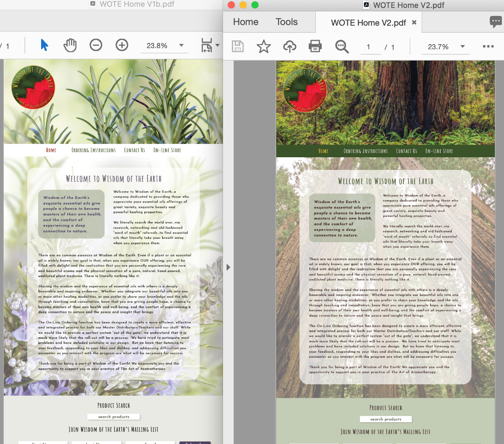Select the WOTE Home V2.pdf document tab
Screen dimensions: 504x444
pos(368,23)
